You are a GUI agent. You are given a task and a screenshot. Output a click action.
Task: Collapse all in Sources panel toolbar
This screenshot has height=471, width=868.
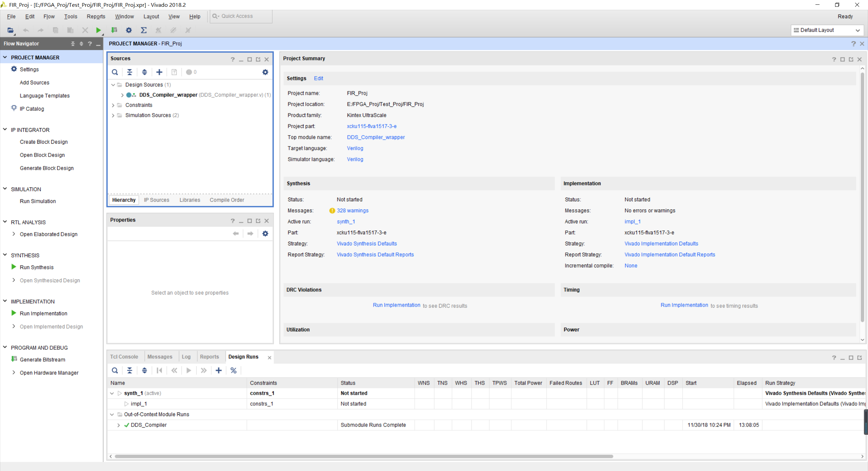130,72
